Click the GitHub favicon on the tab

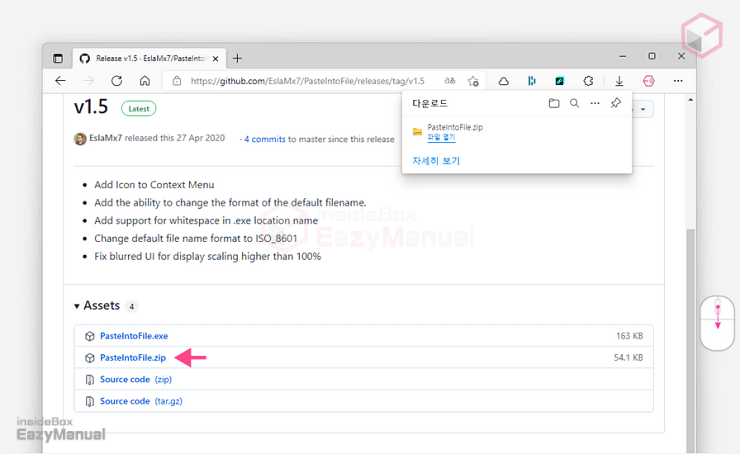pos(84,59)
